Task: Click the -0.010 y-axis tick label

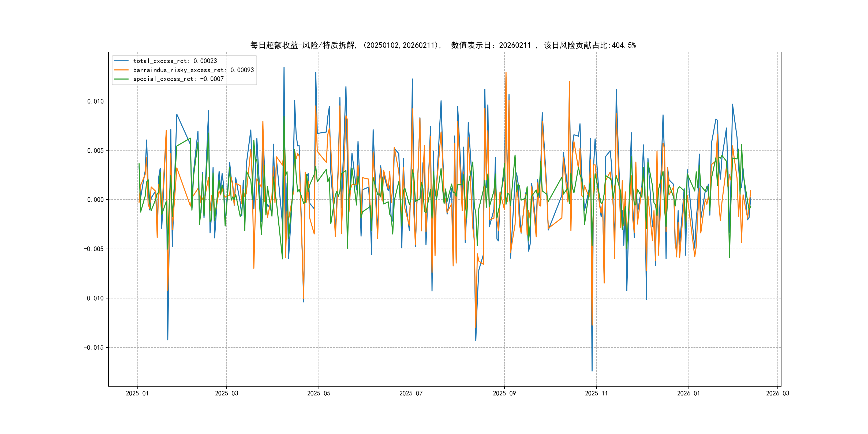Action: tap(94, 298)
